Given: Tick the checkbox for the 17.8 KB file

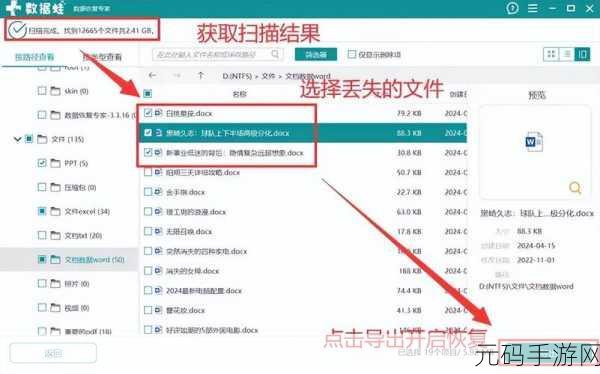Looking at the screenshot, I should (148, 231).
